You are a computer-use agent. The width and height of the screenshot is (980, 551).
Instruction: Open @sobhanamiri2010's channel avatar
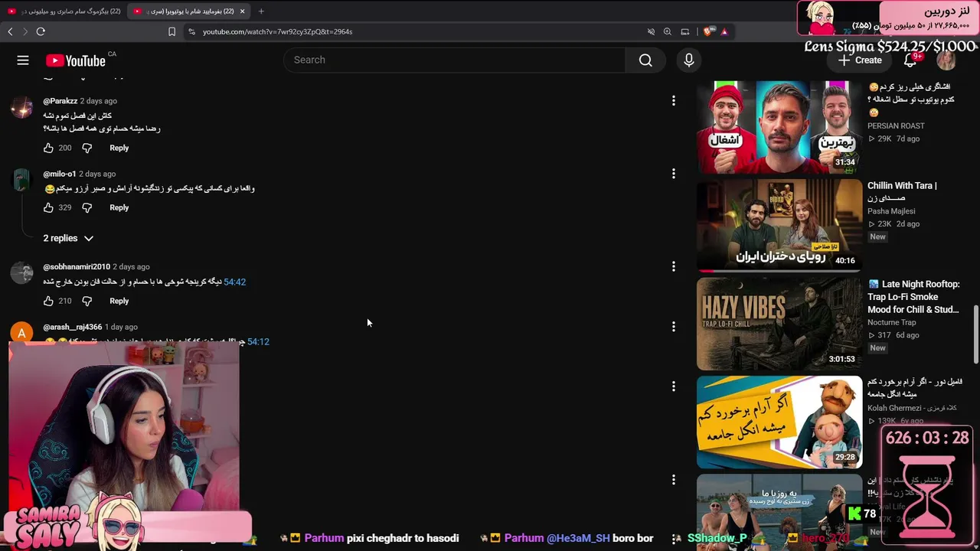[21, 272]
